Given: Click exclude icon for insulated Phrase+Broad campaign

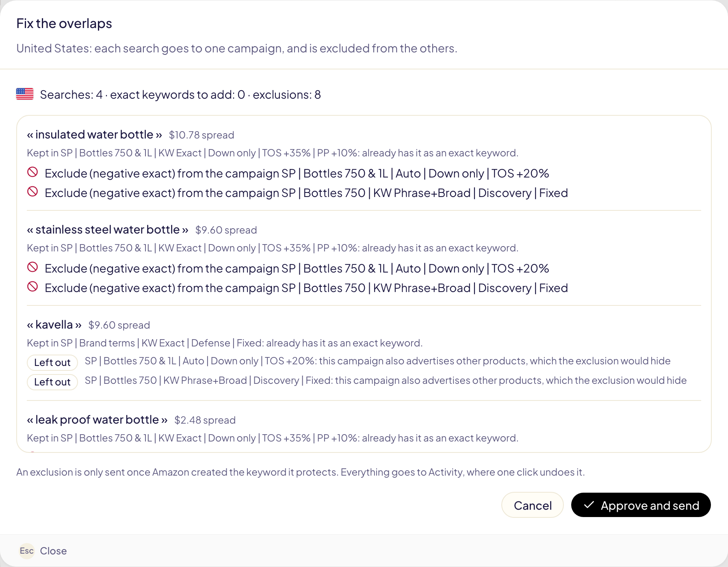Looking at the screenshot, I should 32,192.
